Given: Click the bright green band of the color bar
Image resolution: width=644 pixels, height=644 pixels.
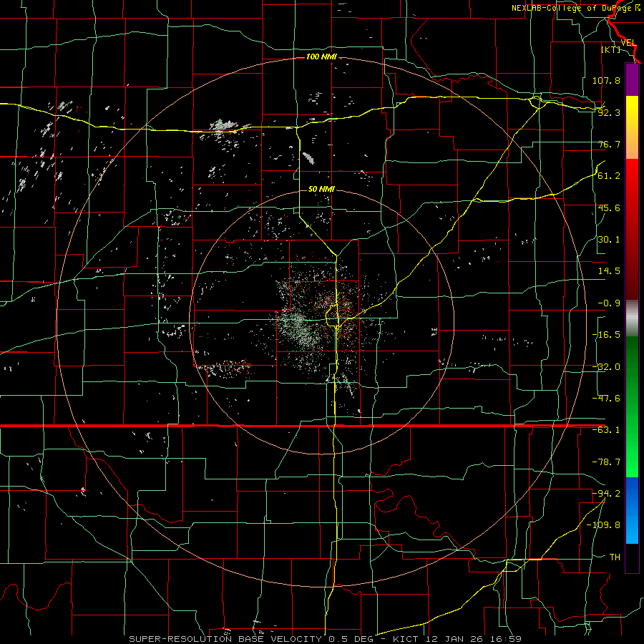Looking at the screenshot, I should pyautogui.click(x=632, y=406).
